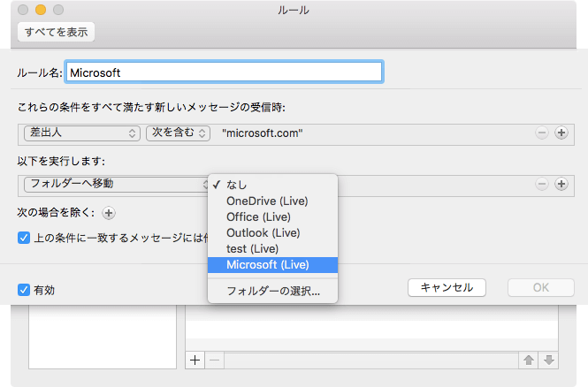
Task: Open the 次を含む operator dropdown
Action: tap(178, 133)
